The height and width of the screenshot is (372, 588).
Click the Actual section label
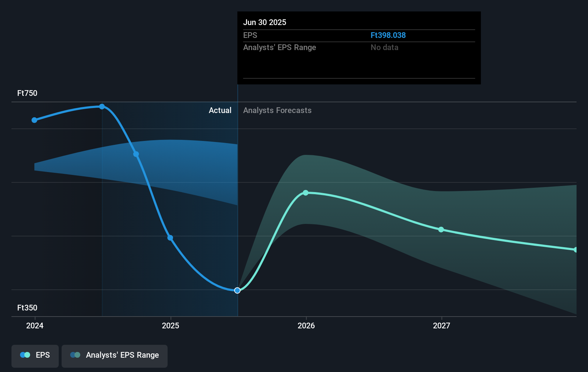(x=220, y=110)
